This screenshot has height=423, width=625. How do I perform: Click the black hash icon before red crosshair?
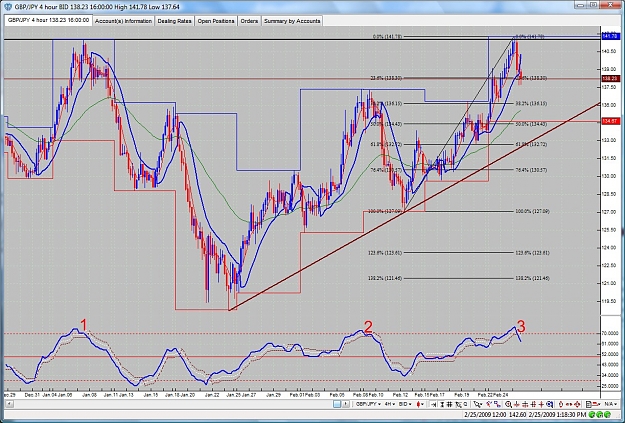click(533, 404)
